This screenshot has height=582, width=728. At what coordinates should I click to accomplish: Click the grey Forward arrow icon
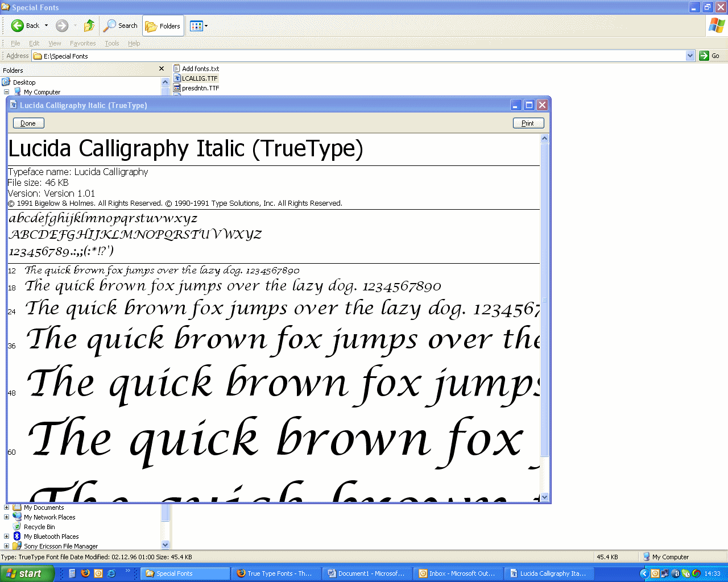click(x=62, y=26)
